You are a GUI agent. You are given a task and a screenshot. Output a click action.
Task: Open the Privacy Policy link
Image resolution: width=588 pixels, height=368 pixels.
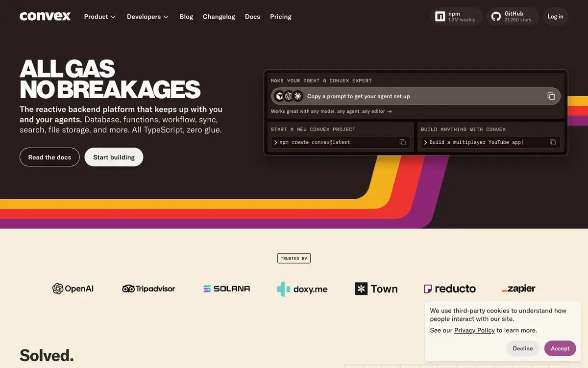click(x=474, y=330)
